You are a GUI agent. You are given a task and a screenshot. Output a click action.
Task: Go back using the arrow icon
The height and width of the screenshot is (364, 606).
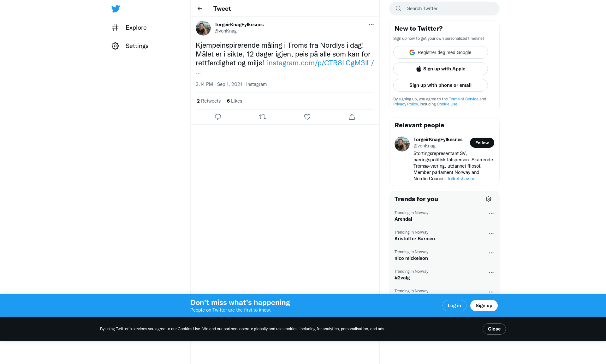(x=200, y=9)
